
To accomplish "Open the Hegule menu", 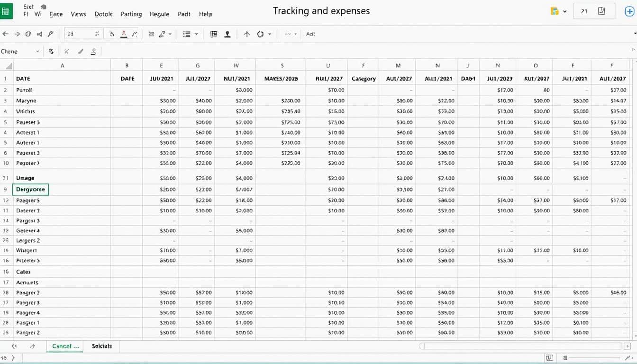I will [x=159, y=14].
